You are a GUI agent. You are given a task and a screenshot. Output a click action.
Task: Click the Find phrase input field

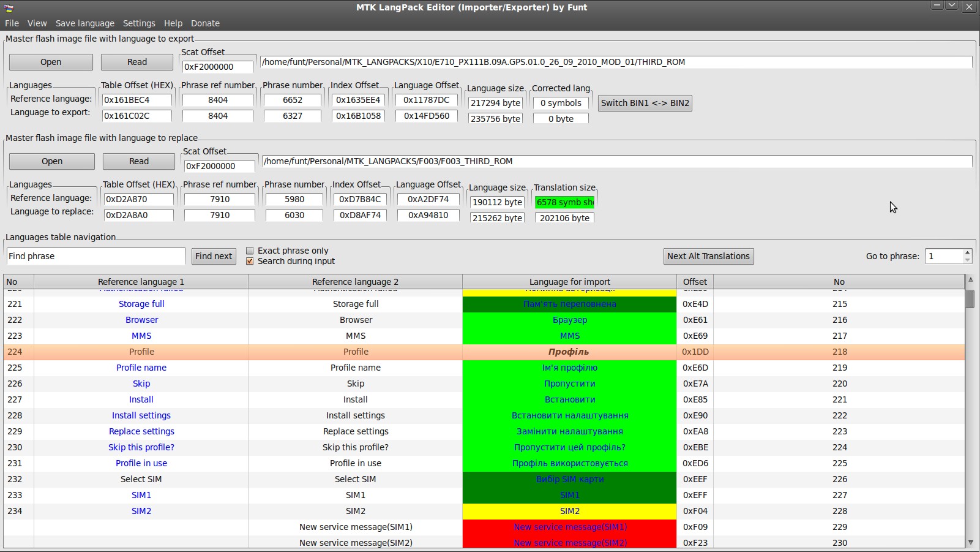(x=95, y=256)
